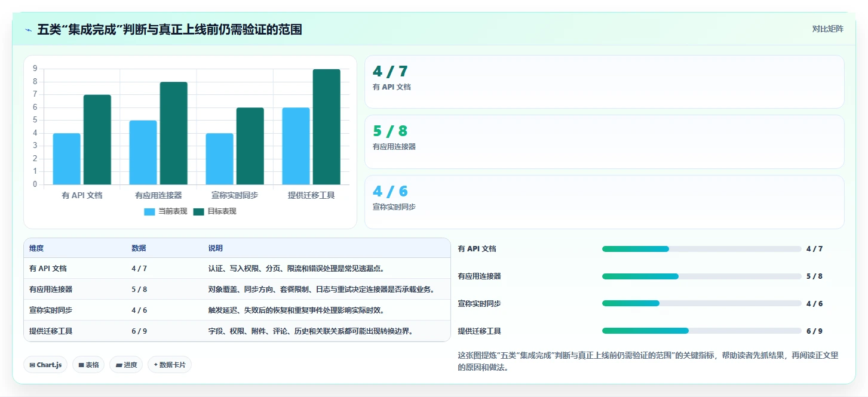Select the 有应用连接器 table row name
This screenshot has height=397, width=868.
click(x=51, y=290)
